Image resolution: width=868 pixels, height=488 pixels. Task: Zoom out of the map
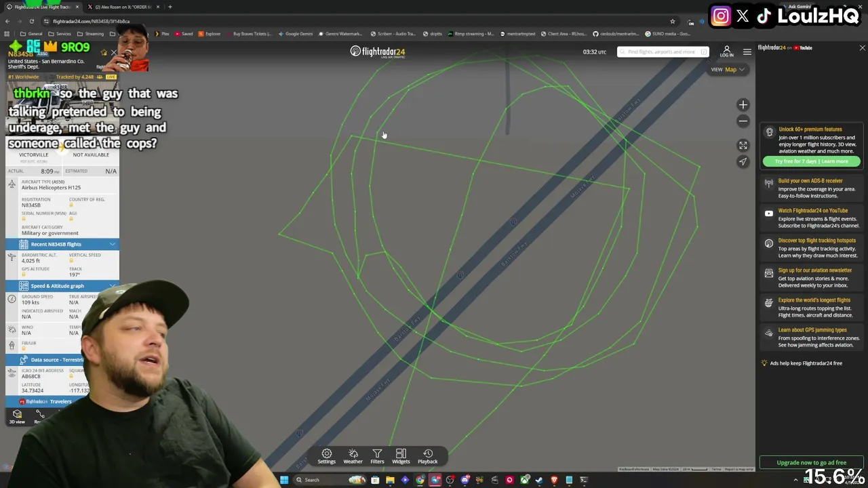743,121
